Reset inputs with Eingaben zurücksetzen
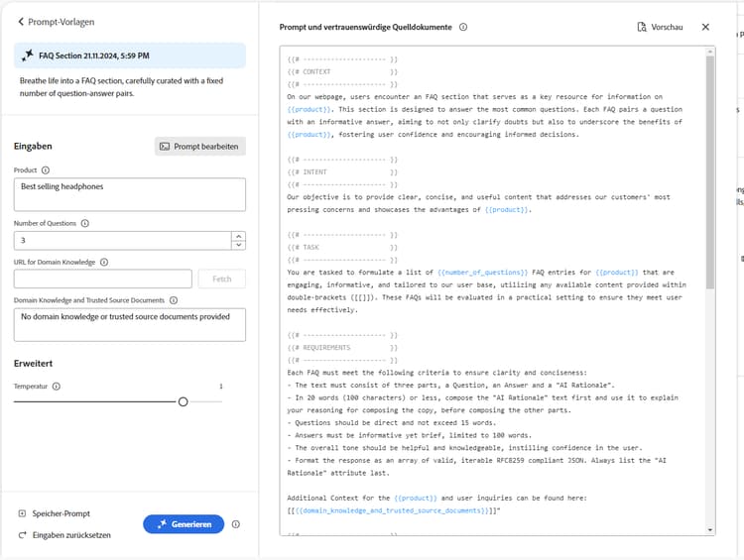Viewport: 744px width, 560px height. [64, 535]
